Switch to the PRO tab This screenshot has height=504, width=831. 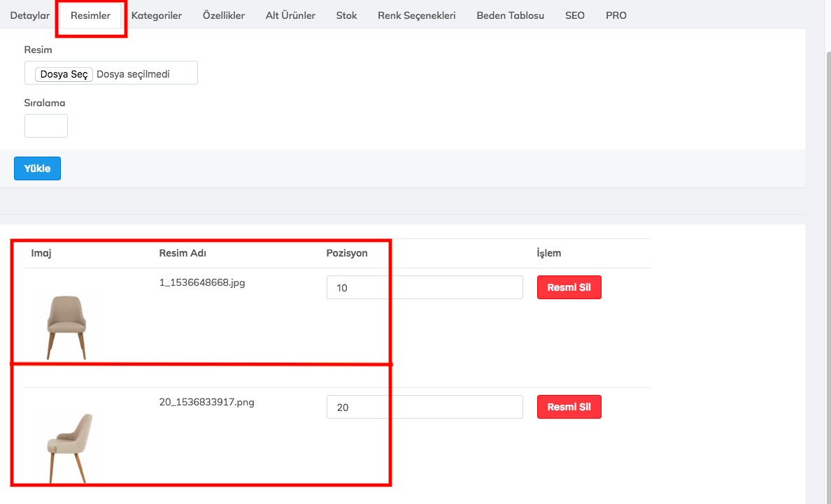pos(616,15)
